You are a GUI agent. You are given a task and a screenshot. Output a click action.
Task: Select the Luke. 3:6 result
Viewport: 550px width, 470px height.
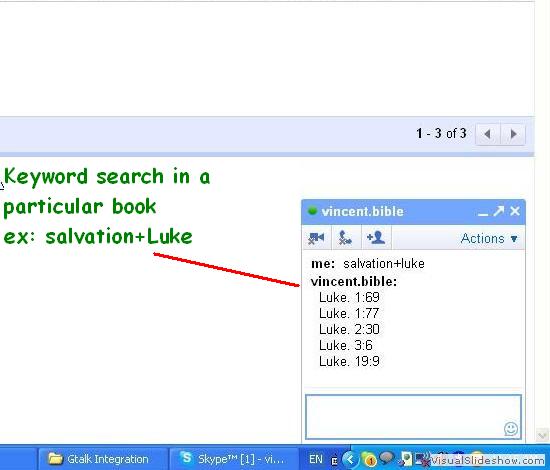click(346, 345)
